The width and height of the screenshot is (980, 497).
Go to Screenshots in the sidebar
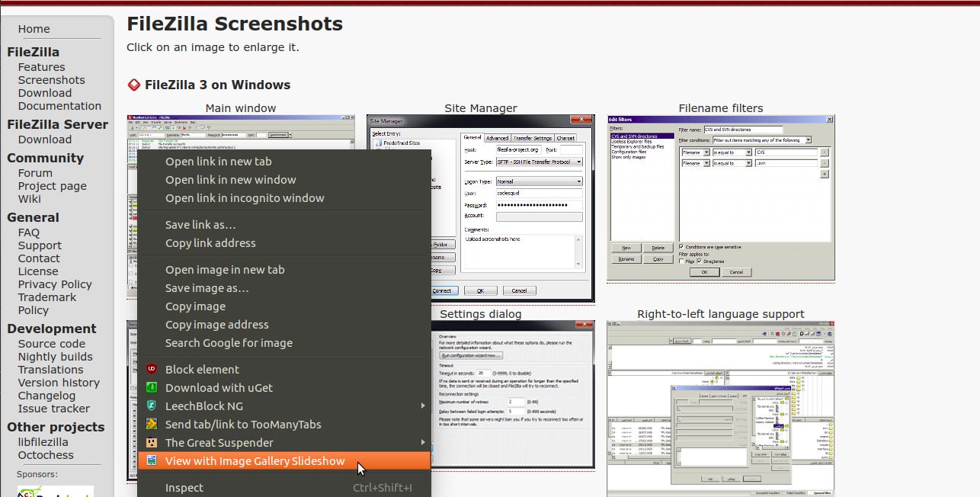(x=52, y=80)
